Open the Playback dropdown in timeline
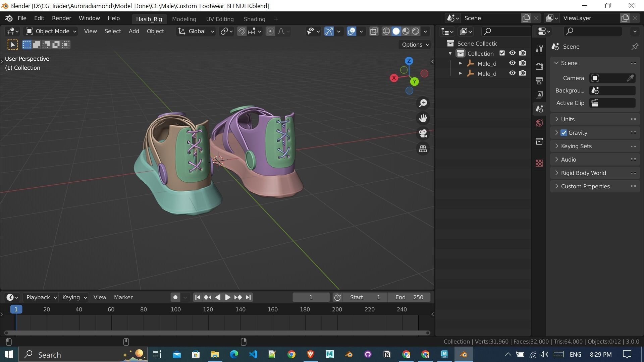Image resolution: width=644 pixels, height=362 pixels. [x=41, y=297]
